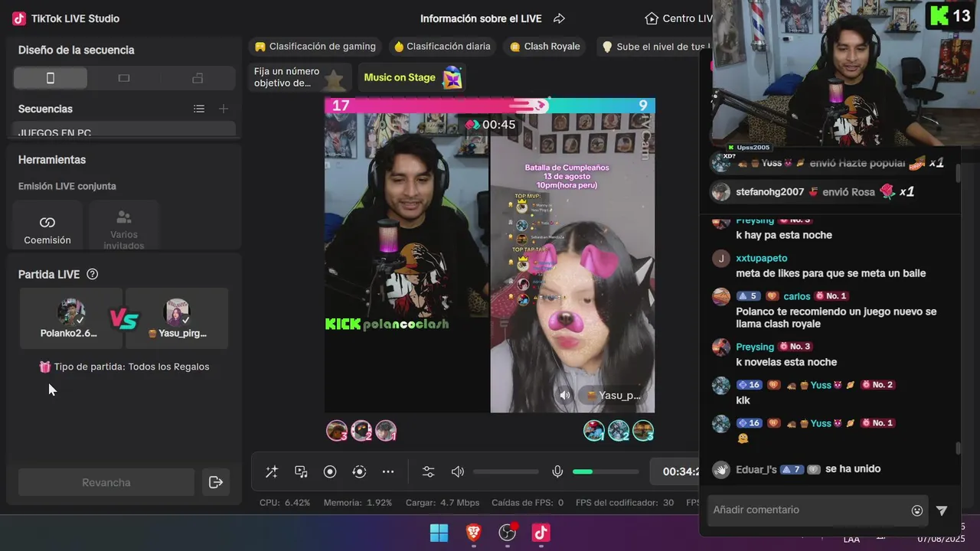Click Eduar_l's joined notification
980x551 pixels.
coord(796,469)
